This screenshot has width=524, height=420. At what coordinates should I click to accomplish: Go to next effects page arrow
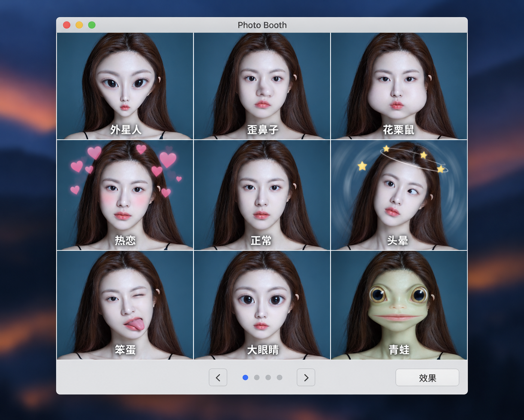click(x=306, y=377)
